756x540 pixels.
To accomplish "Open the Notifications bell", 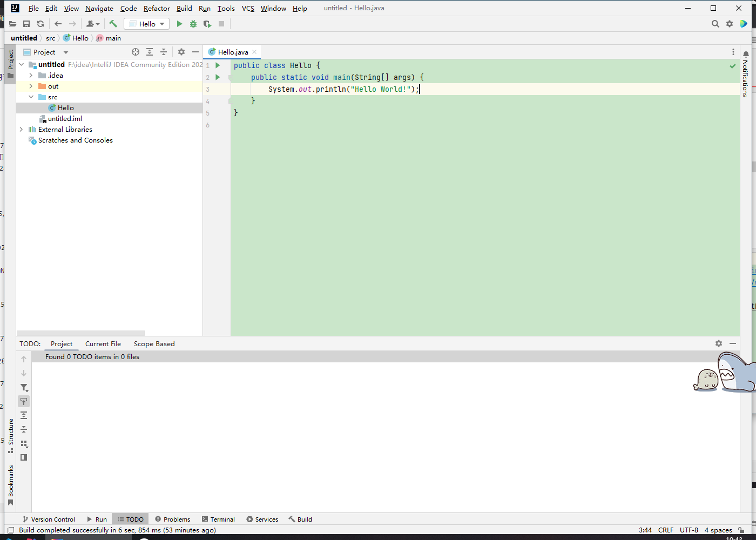I will [x=746, y=55].
